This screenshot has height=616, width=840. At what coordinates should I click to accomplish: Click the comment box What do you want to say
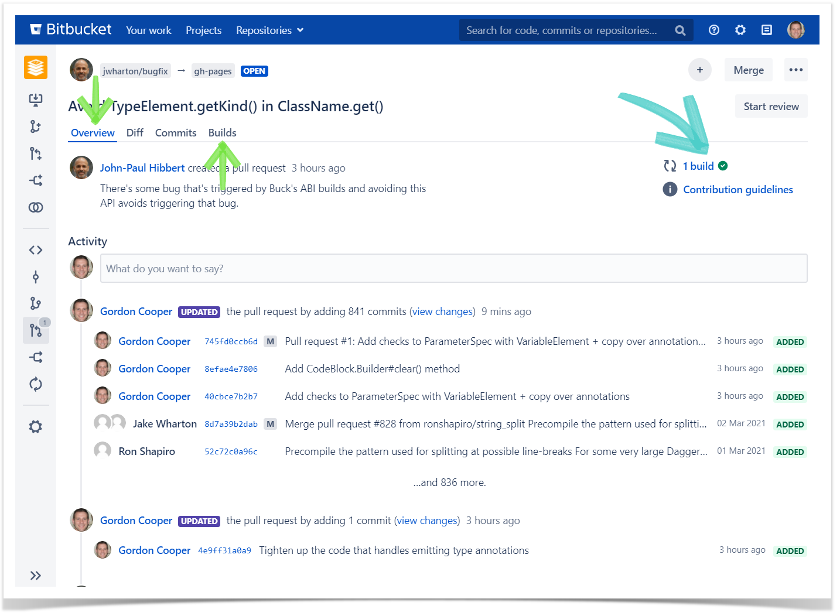pos(454,268)
